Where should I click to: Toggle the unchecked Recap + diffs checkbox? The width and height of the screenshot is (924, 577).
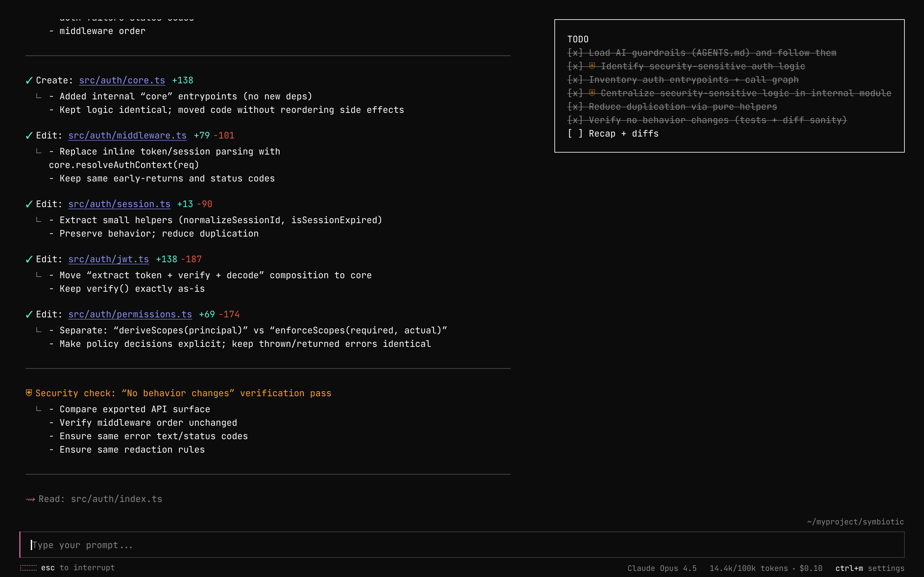point(575,134)
